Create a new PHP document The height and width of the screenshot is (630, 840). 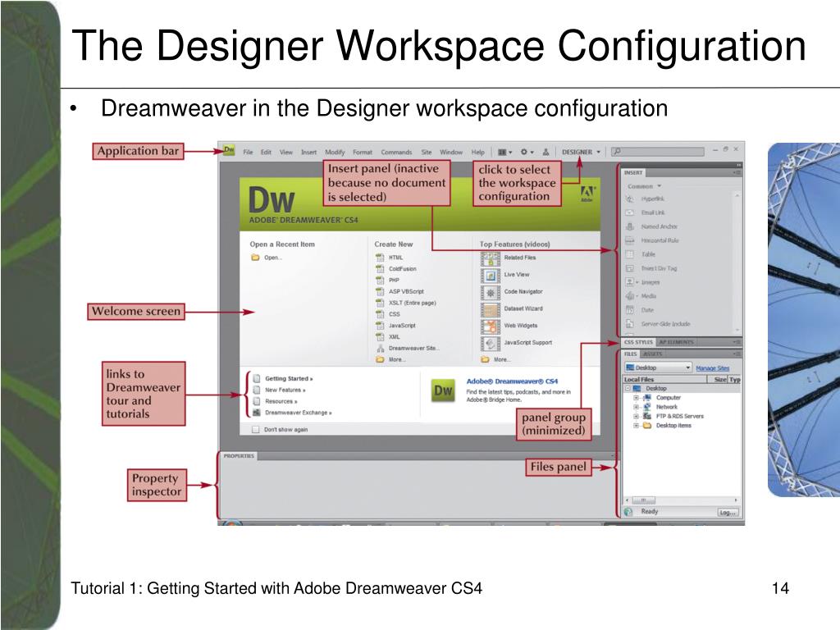388,281
